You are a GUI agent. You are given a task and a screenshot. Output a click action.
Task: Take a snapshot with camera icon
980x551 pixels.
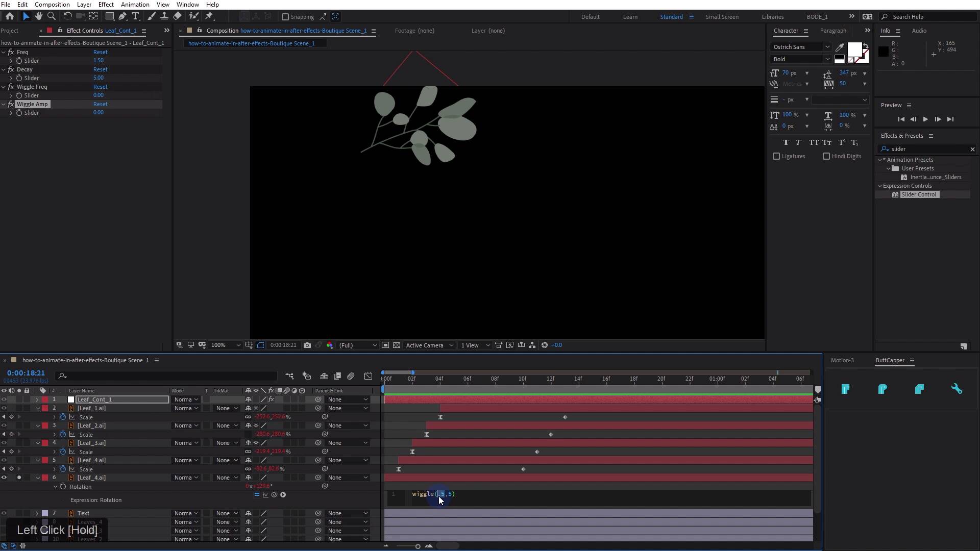[x=307, y=345]
